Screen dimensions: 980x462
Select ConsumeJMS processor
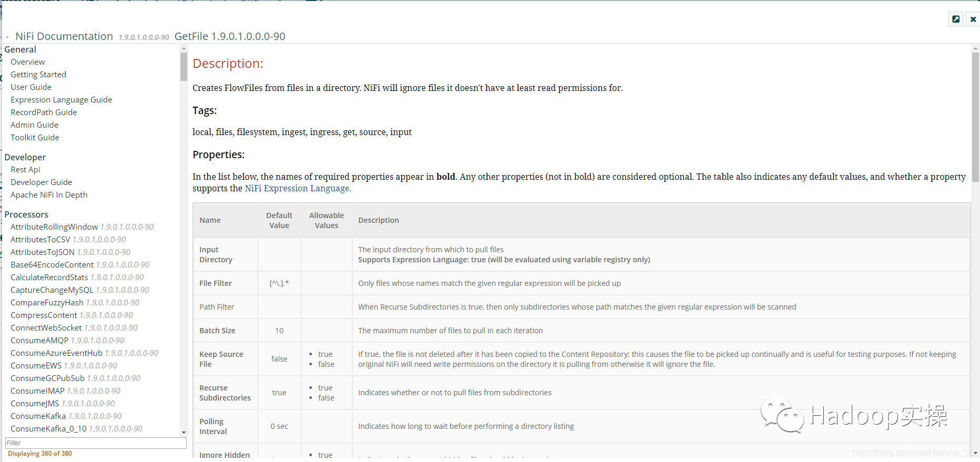pyautogui.click(x=35, y=404)
